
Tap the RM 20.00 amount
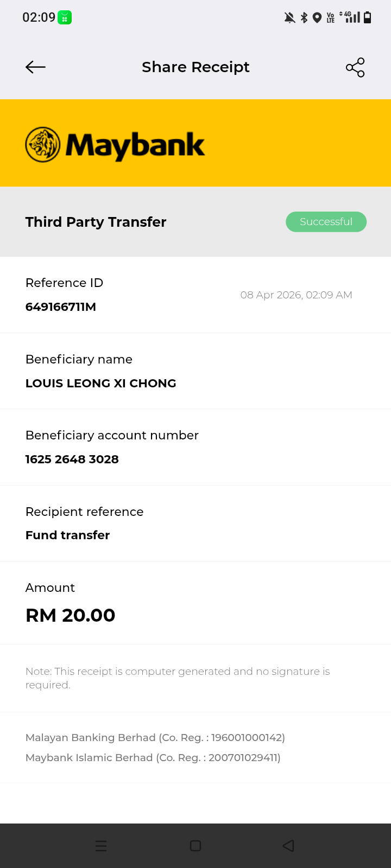click(x=70, y=615)
